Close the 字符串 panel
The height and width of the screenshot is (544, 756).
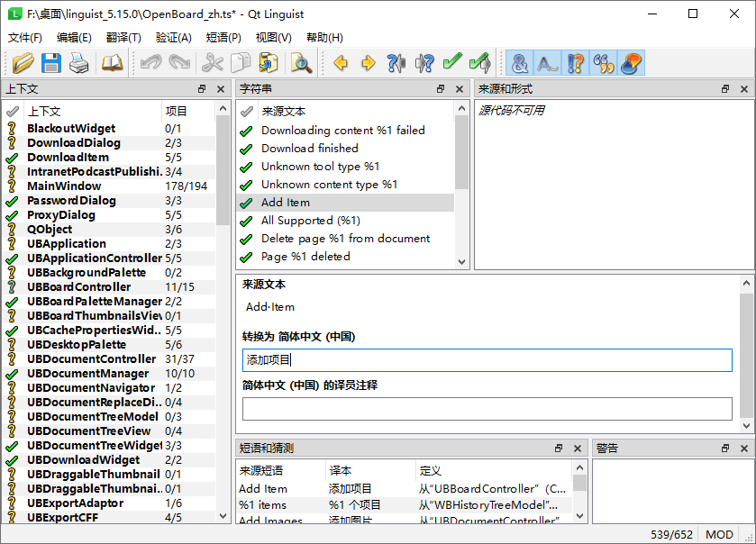(460, 88)
